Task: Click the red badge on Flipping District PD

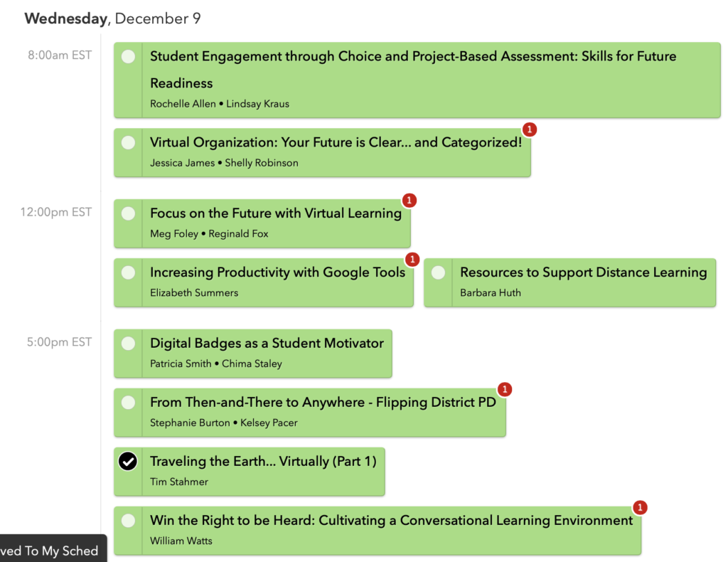Action: coord(505,389)
